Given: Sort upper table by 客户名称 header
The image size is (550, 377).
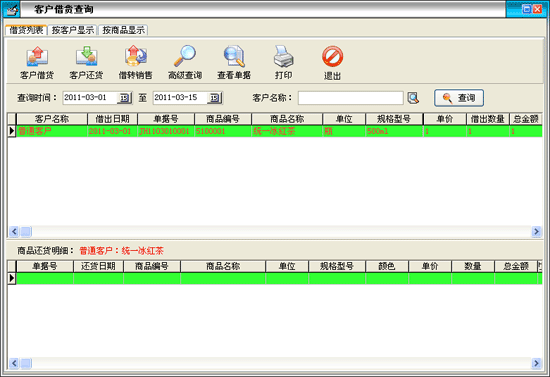Looking at the screenshot, I should [52, 119].
